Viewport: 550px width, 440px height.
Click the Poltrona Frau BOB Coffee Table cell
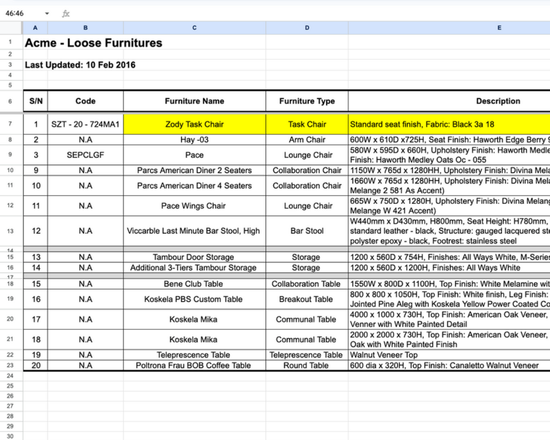[x=194, y=365]
